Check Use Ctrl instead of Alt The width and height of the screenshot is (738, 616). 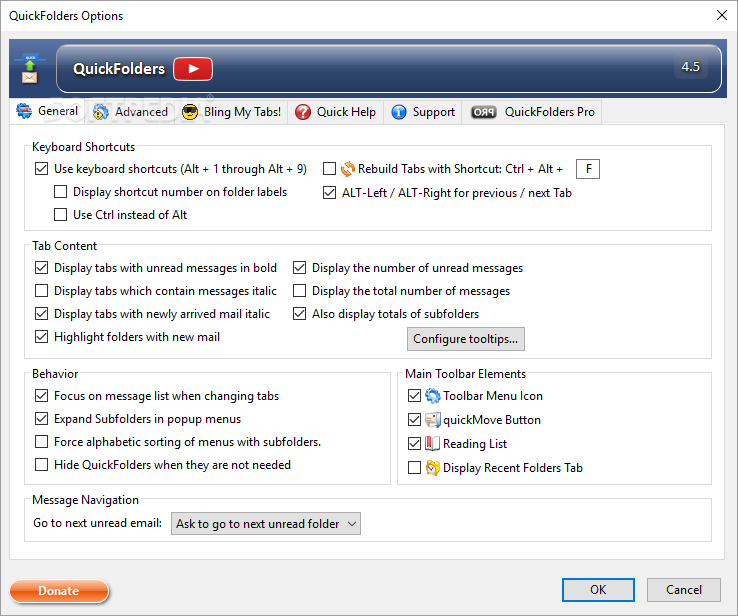click(x=60, y=215)
